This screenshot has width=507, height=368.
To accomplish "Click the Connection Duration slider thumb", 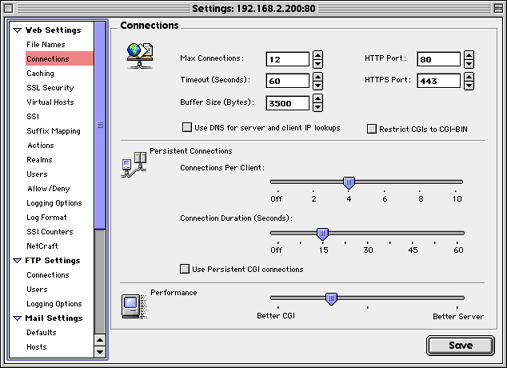I will (322, 234).
